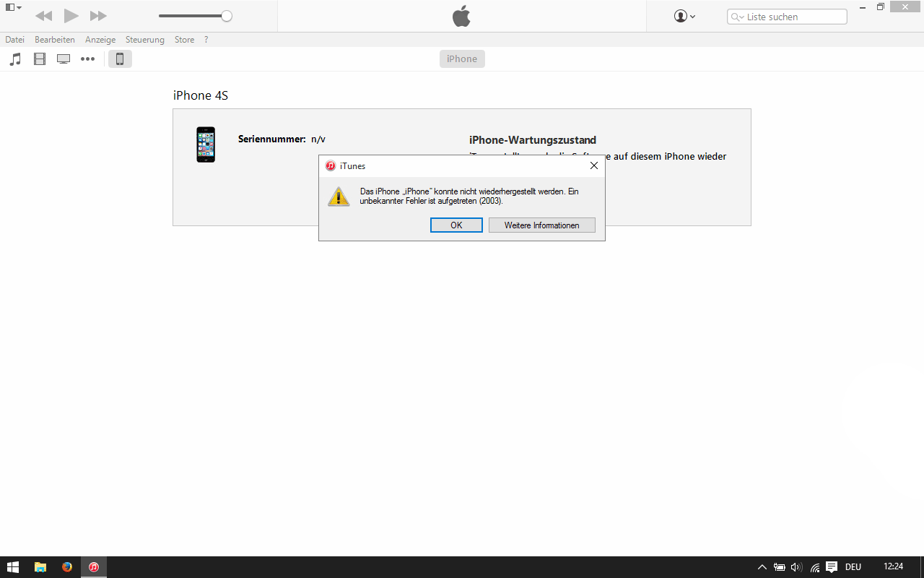Open the Bearbeiten menu
This screenshot has width=924, height=578.
tap(55, 40)
